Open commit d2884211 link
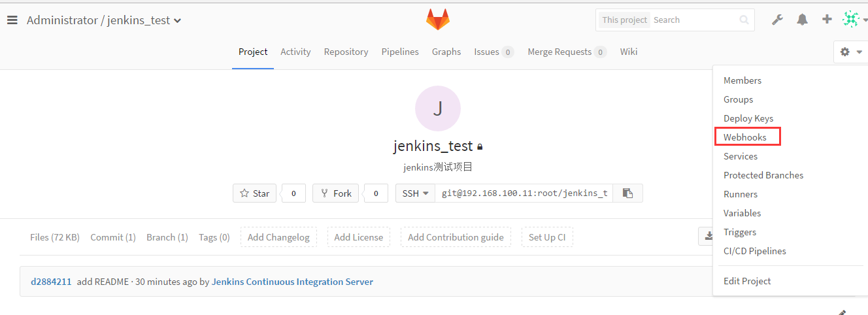 [x=51, y=282]
